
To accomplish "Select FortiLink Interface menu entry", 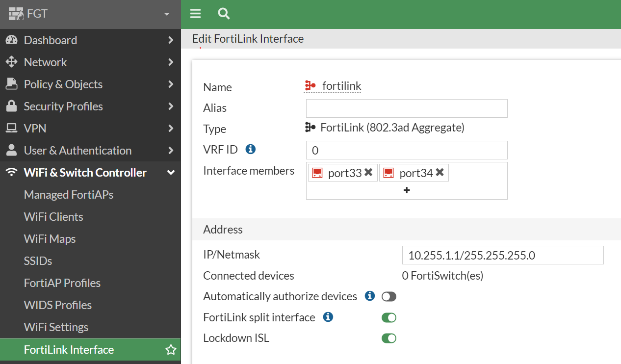I will (x=90, y=349).
